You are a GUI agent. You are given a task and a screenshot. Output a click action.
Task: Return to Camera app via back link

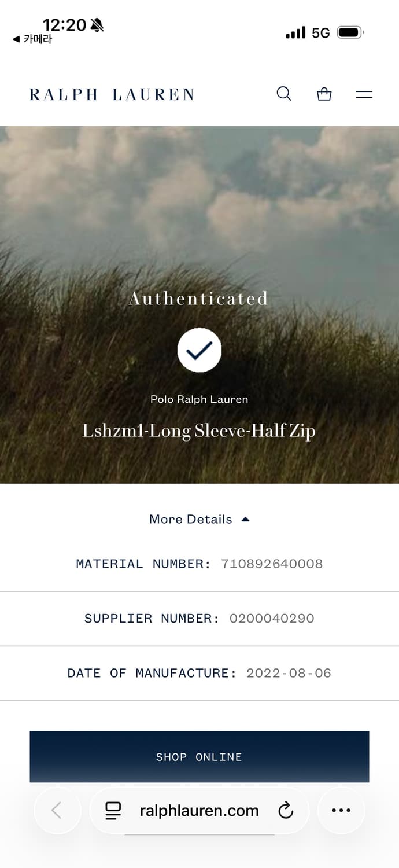click(x=32, y=39)
